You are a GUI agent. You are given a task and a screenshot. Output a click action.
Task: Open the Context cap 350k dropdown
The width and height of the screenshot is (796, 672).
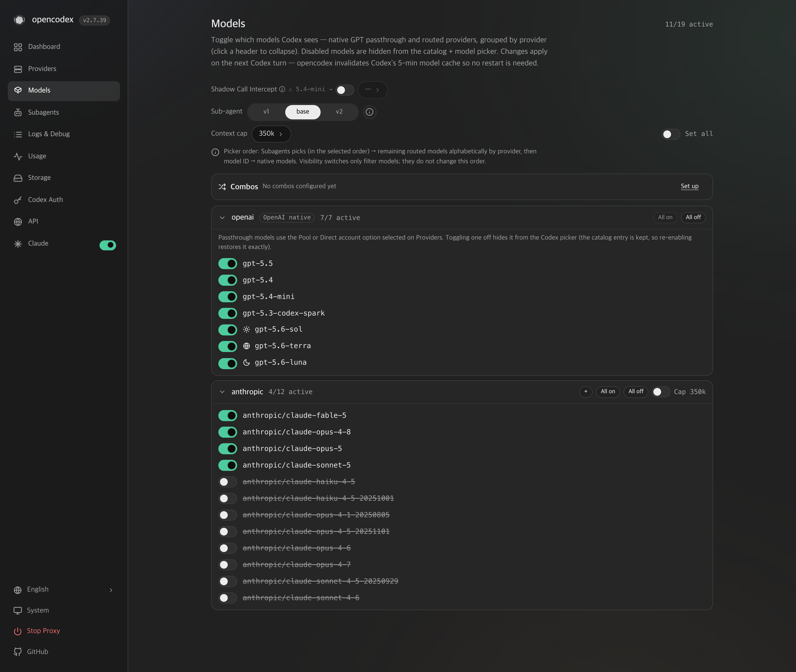[271, 134]
